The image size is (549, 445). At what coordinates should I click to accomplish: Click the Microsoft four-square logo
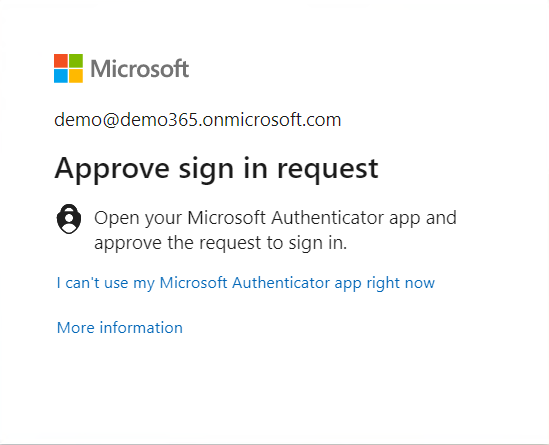coord(68,68)
